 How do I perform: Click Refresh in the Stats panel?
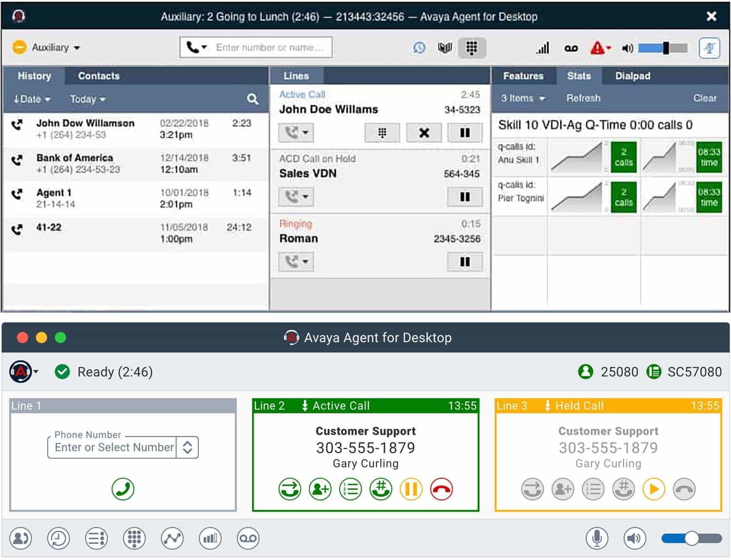583,98
